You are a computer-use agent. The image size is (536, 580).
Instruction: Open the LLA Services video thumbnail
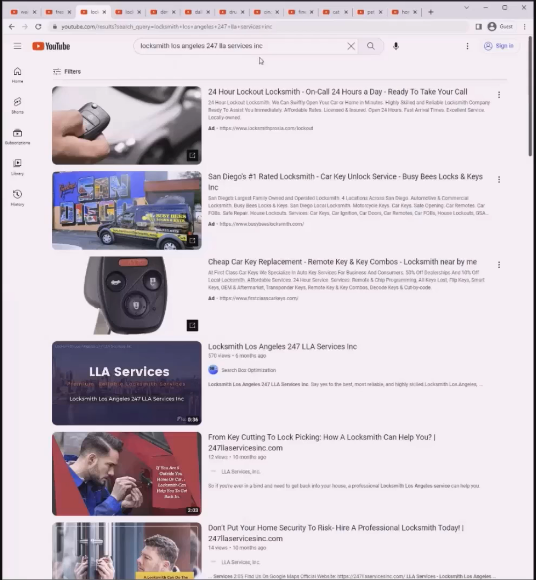[127, 383]
